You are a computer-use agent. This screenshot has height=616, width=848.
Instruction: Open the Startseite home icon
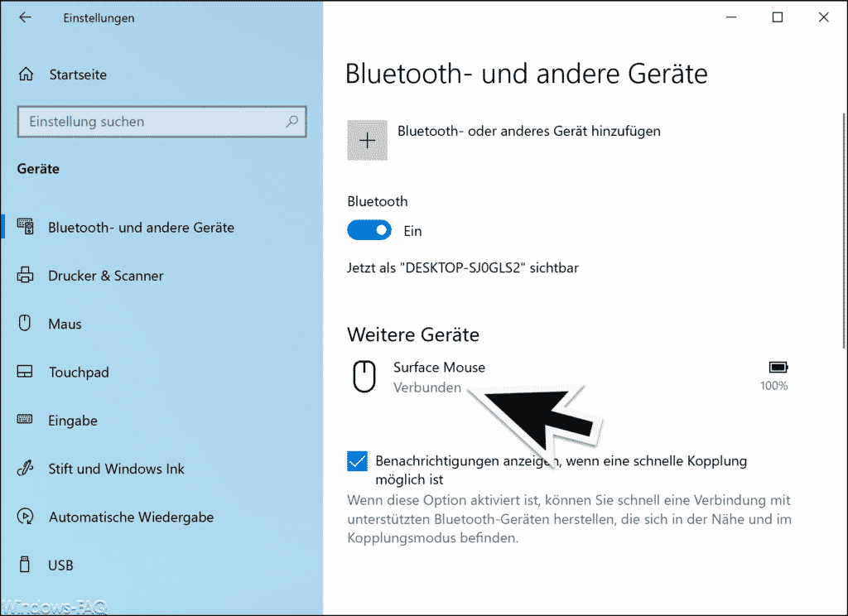pyautogui.click(x=26, y=74)
